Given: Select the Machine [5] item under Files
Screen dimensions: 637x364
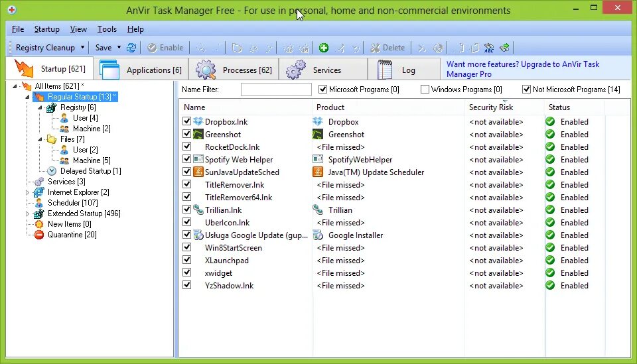Looking at the screenshot, I should tap(92, 160).
